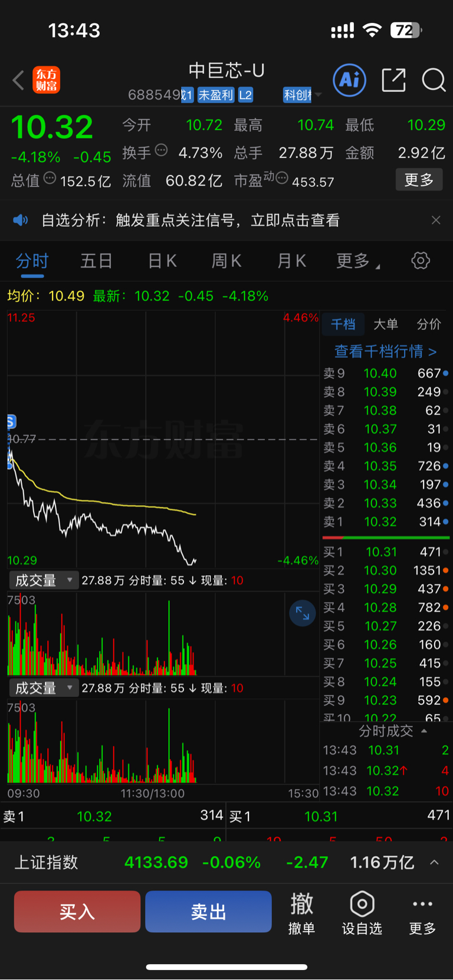Tap the 13:43 trade at 10.31
Screen dimensions: 453x980
tap(386, 750)
